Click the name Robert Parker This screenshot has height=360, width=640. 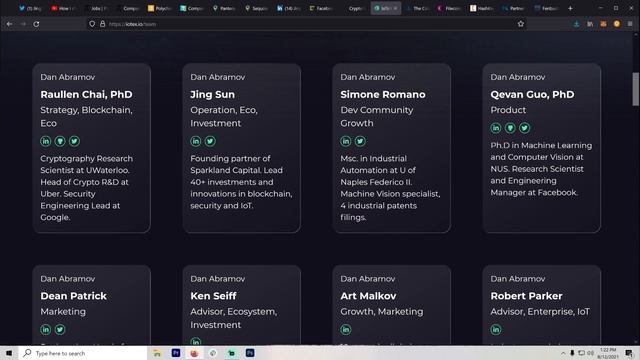(527, 296)
